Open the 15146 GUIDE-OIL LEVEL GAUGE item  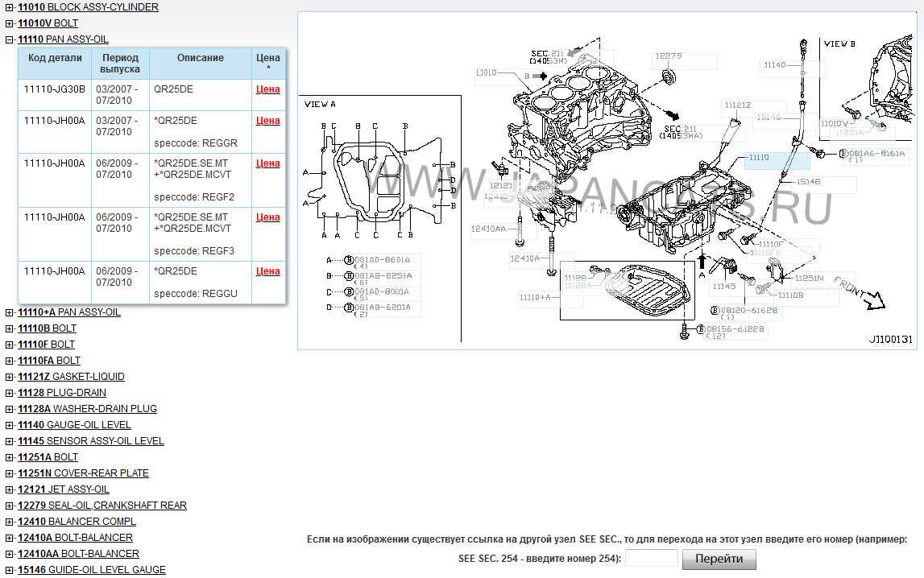click(x=91, y=570)
